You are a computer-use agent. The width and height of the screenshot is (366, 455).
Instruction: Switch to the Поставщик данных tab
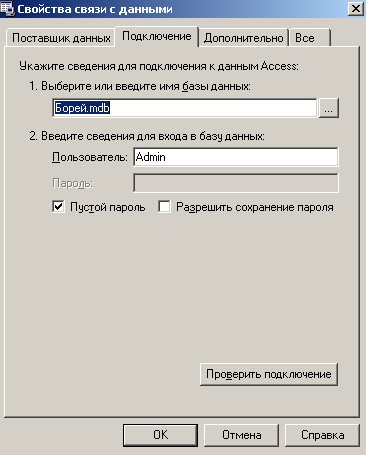61,38
